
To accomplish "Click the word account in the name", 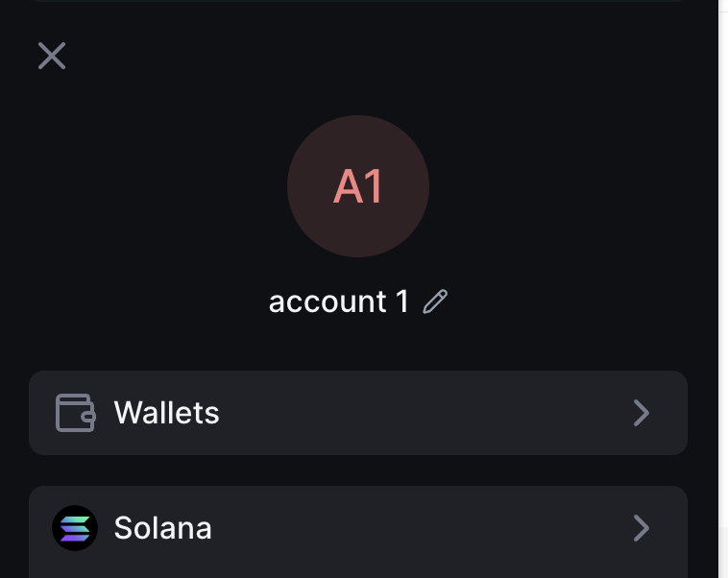I will [328, 301].
